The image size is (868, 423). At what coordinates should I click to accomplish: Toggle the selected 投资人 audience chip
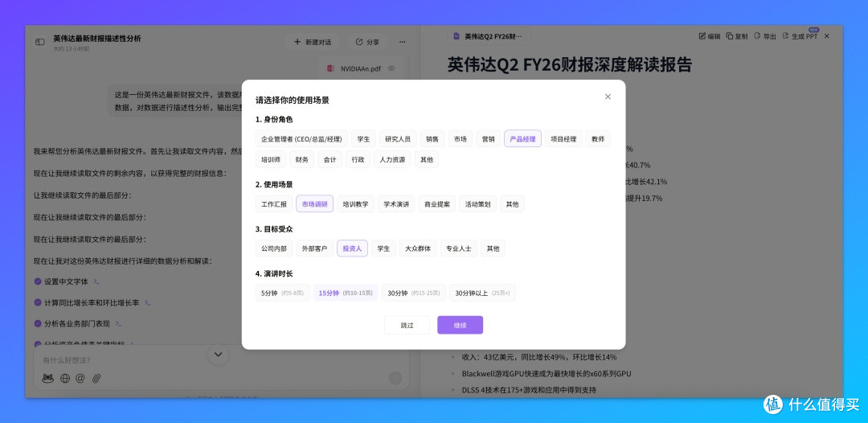pyautogui.click(x=352, y=248)
